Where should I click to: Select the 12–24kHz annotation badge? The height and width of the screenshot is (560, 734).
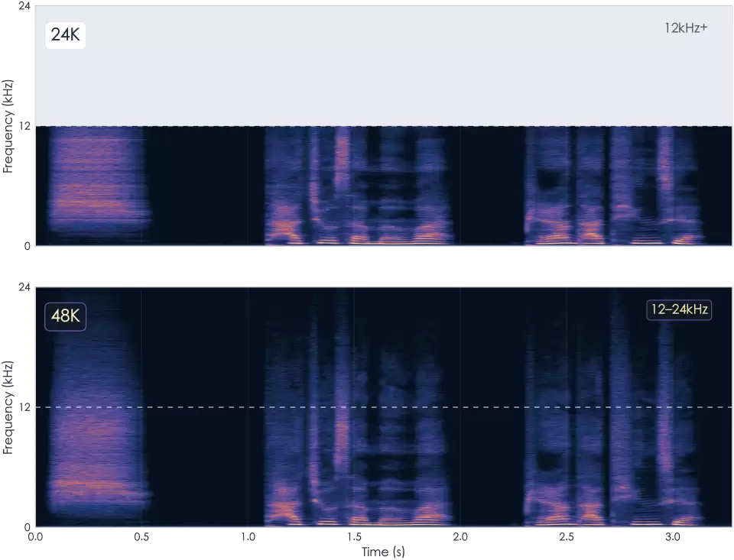(x=679, y=309)
